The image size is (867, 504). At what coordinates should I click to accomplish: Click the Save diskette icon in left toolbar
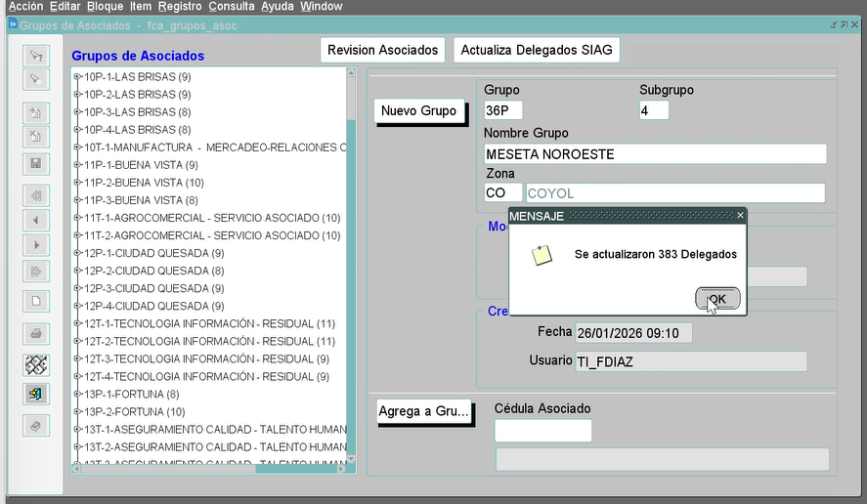click(x=36, y=163)
